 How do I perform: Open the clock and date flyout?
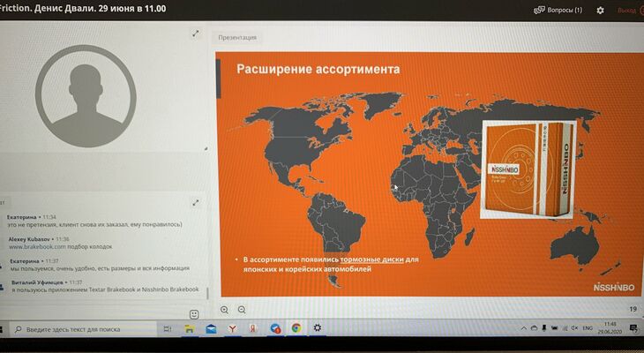[610, 327]
